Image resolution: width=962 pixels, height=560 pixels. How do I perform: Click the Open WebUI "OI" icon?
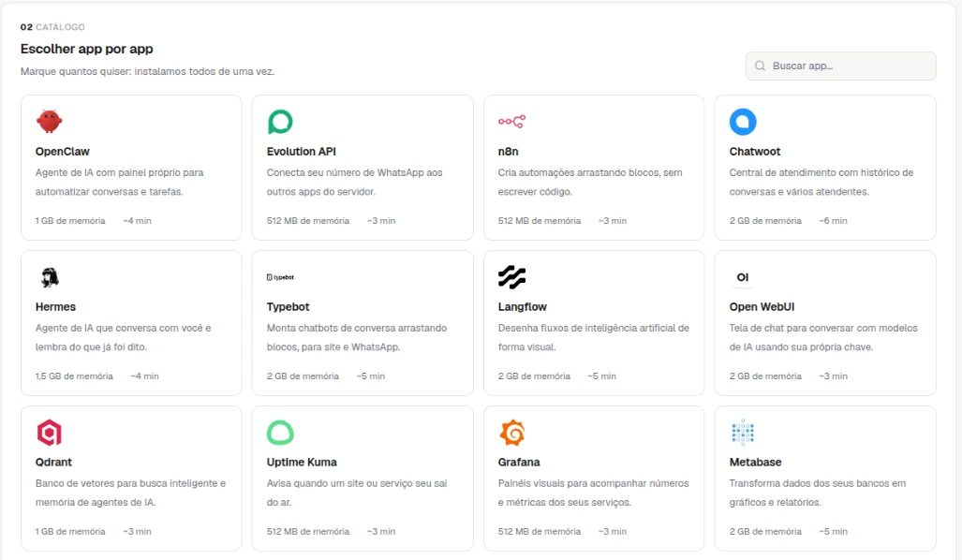[x=743, y=277]
